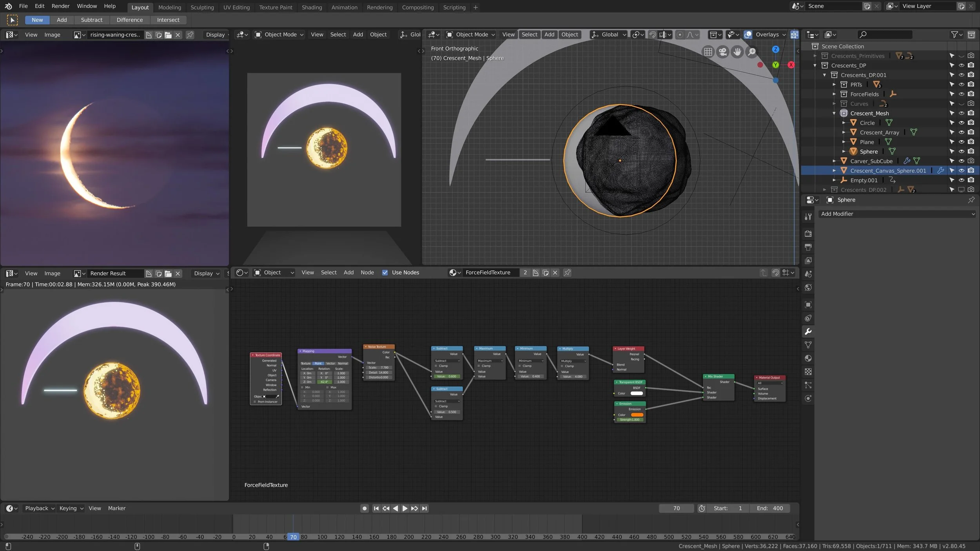
Task: Open the Render properties tab
Action: (808, 234)
